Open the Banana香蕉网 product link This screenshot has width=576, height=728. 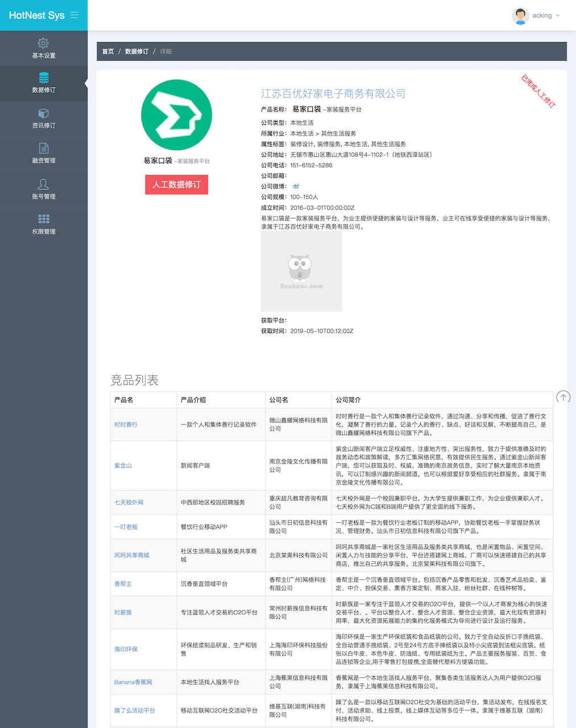(133, 682)
